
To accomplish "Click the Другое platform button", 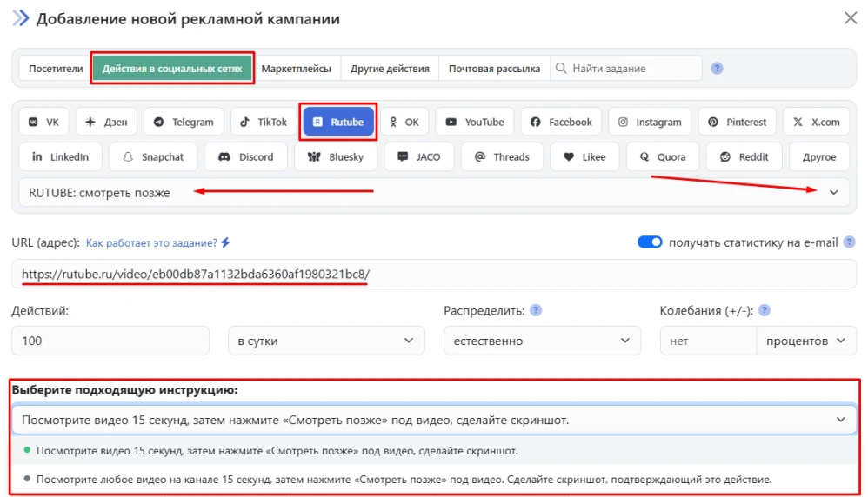I will coord(820,157).
